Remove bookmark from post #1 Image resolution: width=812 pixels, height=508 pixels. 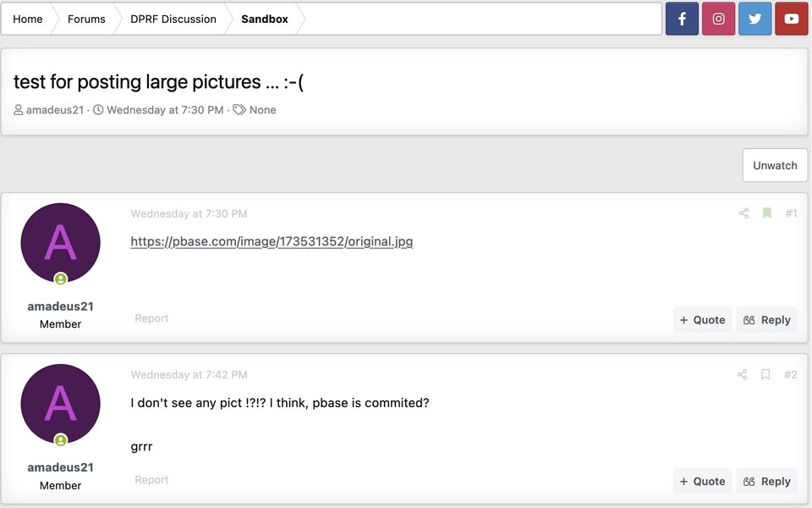767,213
